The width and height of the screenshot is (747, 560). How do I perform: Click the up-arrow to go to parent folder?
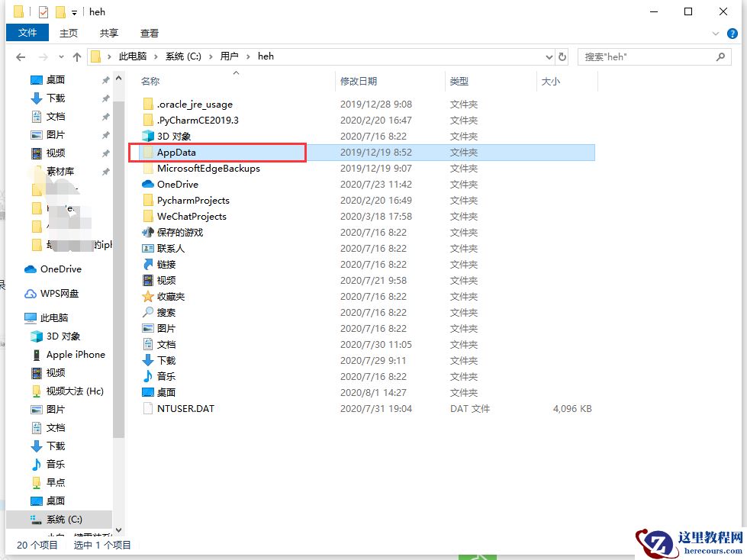pos(77,56)
